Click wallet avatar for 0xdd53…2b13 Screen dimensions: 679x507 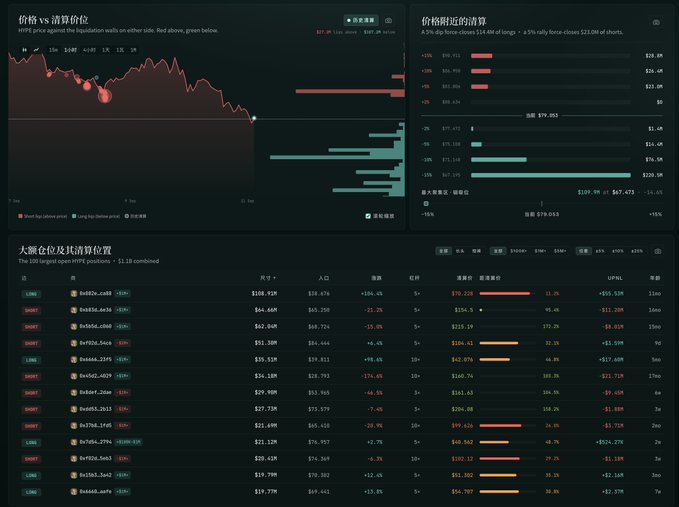74,409
